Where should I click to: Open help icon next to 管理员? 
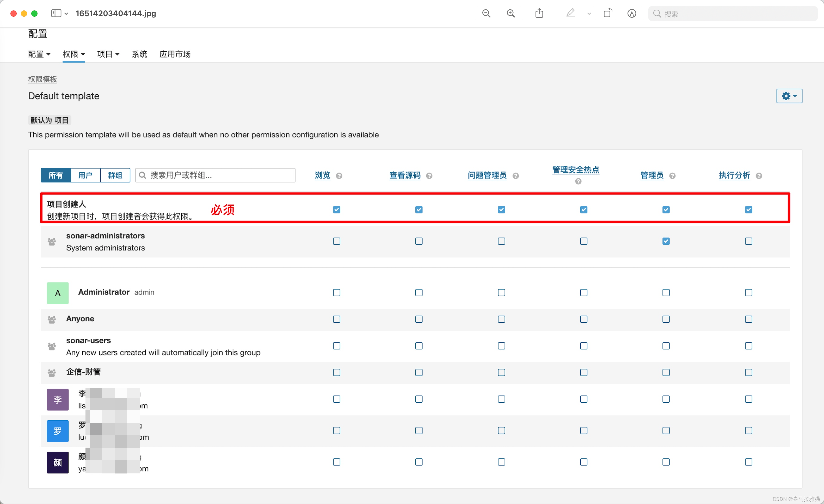(x=673, y=176)
